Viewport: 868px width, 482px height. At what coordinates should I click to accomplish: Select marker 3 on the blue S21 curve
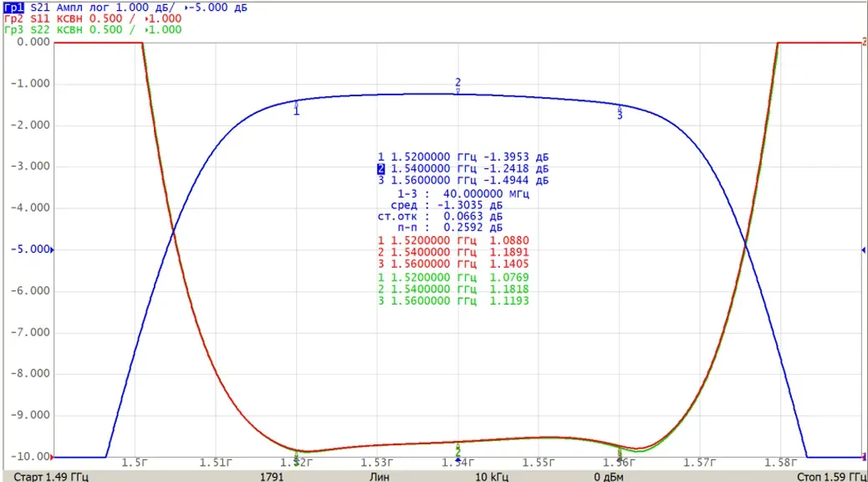(620, 112)
